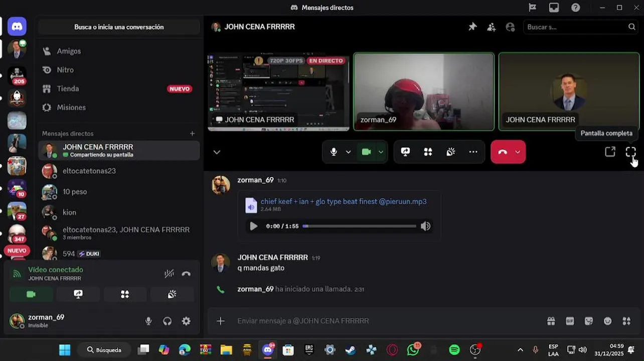The image size is (644, 361).
Task: Toggle microphone mute in call controls
Action: (334, 152)
